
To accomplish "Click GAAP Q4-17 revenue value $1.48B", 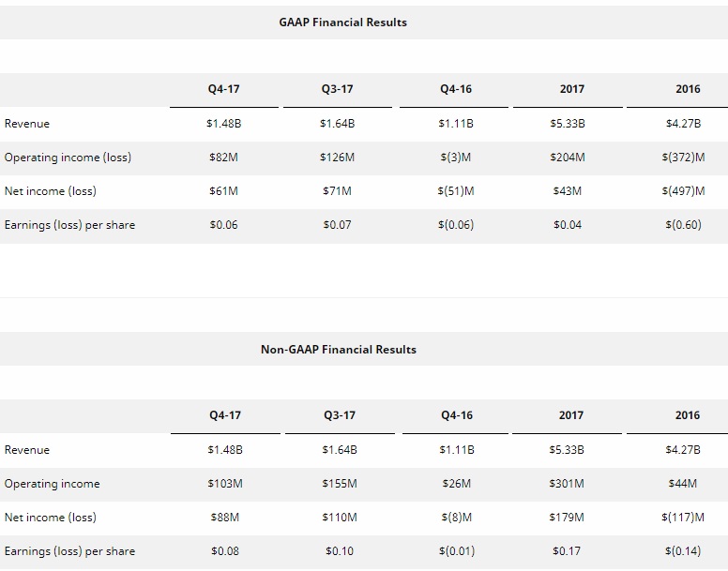I will pos(224,124).
